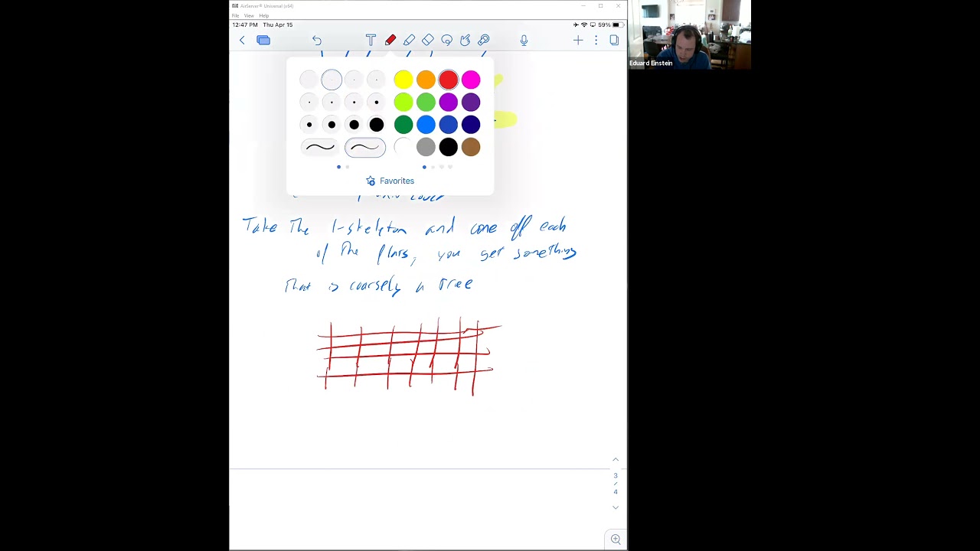980x551 pixels.
Task: Click the Favorites star icon
Action: coord(371,181)
